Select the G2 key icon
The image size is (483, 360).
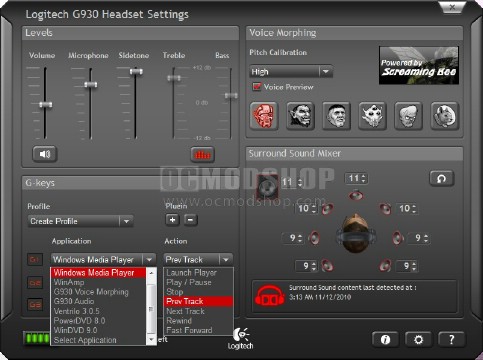coord(35,283)
